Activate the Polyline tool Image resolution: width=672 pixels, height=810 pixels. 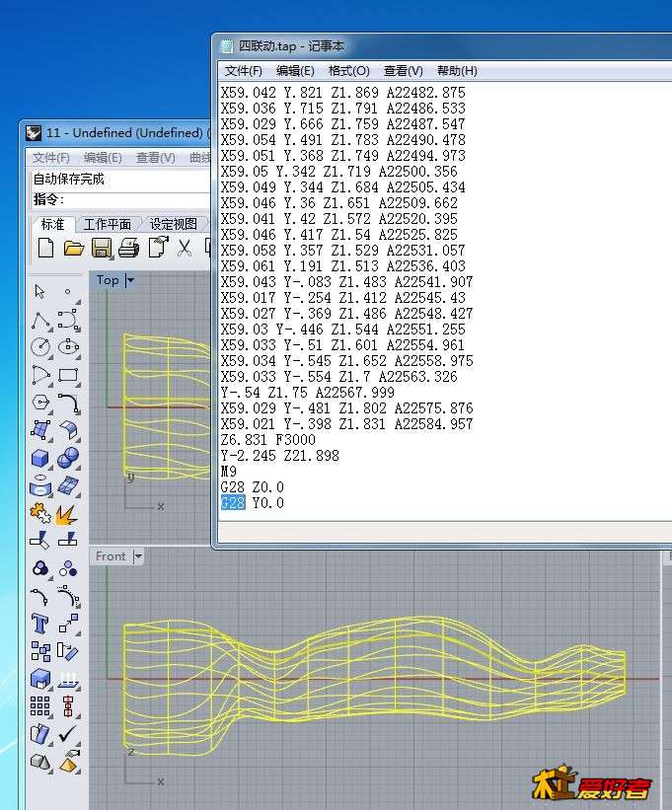(40, 321)
